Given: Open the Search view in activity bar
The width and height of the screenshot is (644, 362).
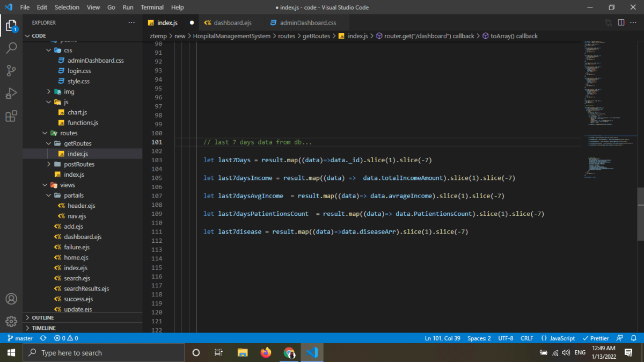Looking at the screenshot, I should pos(11,48).
